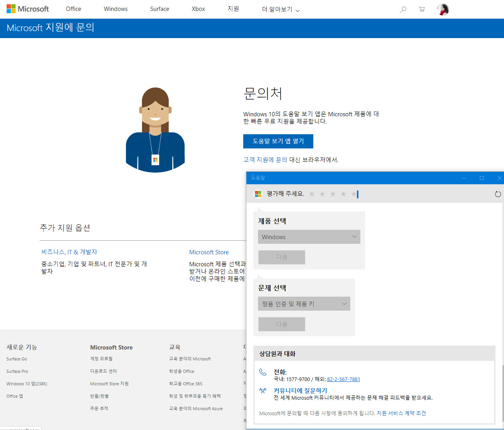Rate with the fourth star
This screenshot has width=504, height=430.
[x=343, y=194]
